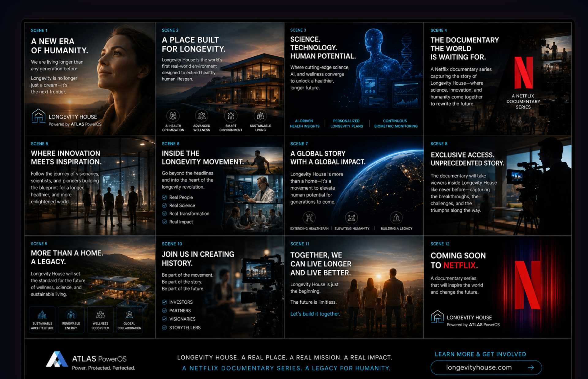Click the Longevity House logo in Scene 1
588x379 pixels.
pyautogui.click(x=38, y=116)
